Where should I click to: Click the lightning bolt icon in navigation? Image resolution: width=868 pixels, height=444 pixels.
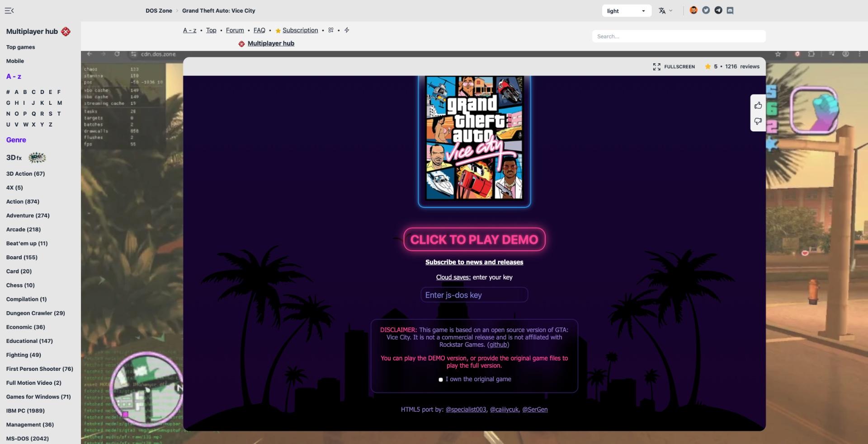(x=347, y=30)
